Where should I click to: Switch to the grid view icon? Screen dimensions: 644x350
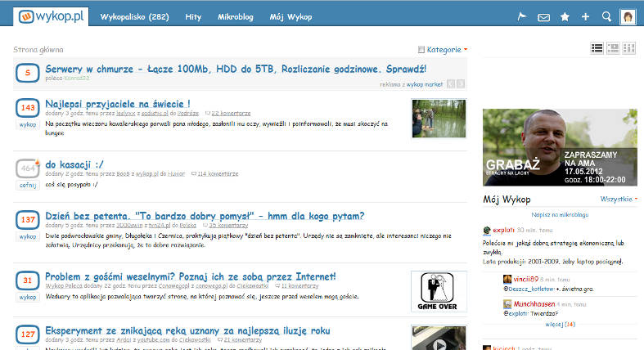(628, 48)
